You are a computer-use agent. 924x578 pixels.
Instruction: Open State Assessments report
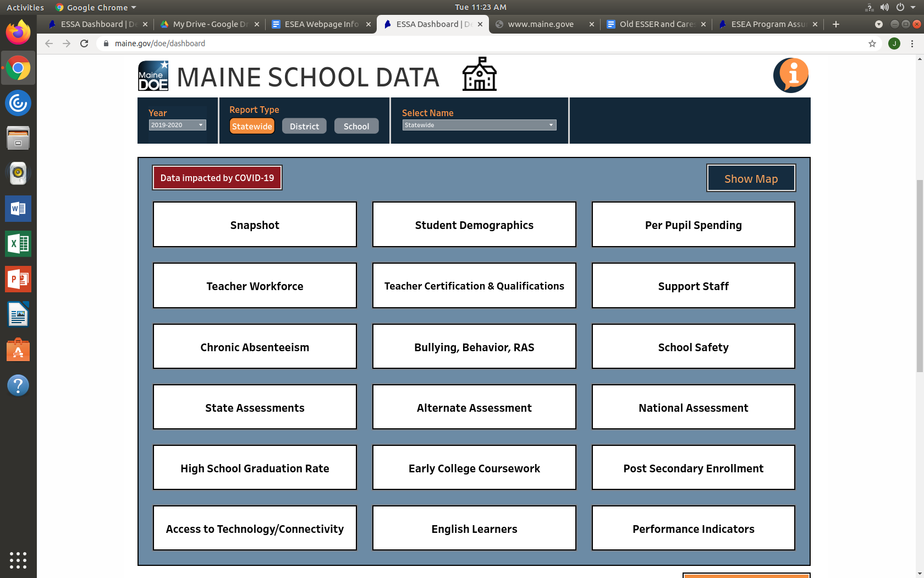tap(255, 407)
